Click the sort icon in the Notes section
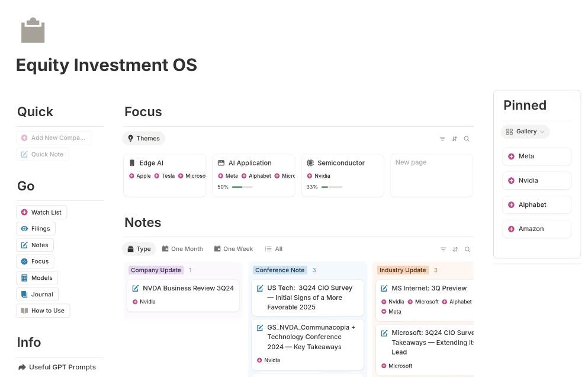This screenshot has height=377, width=588. tap(455, 250)
